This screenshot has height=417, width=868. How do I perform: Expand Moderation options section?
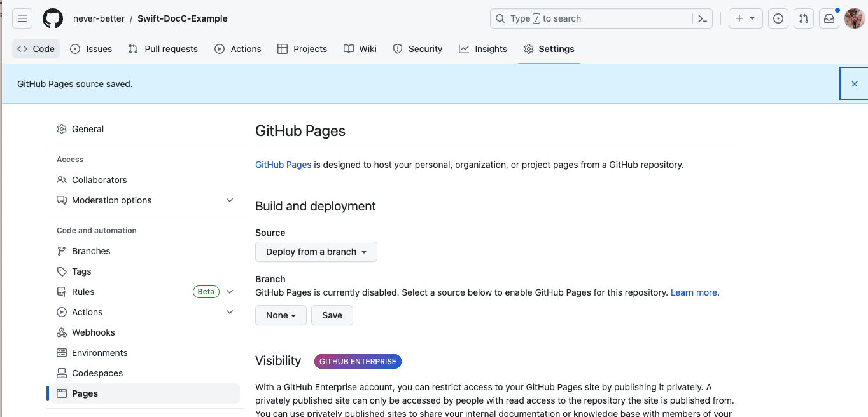coord(145,200)
